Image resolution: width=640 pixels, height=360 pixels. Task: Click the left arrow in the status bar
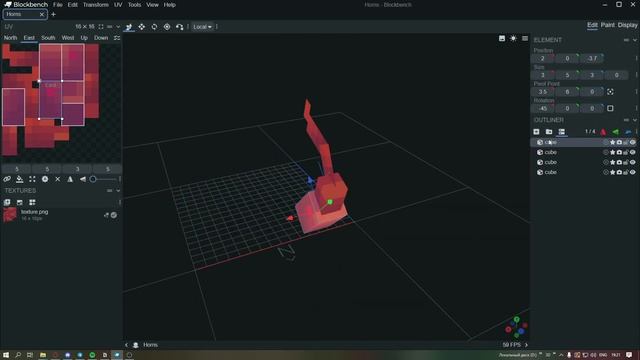(x=126, y=345)
